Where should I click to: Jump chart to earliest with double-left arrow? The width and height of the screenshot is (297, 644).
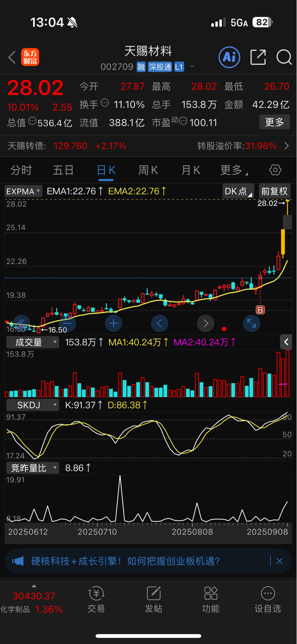tap(21, 323)
